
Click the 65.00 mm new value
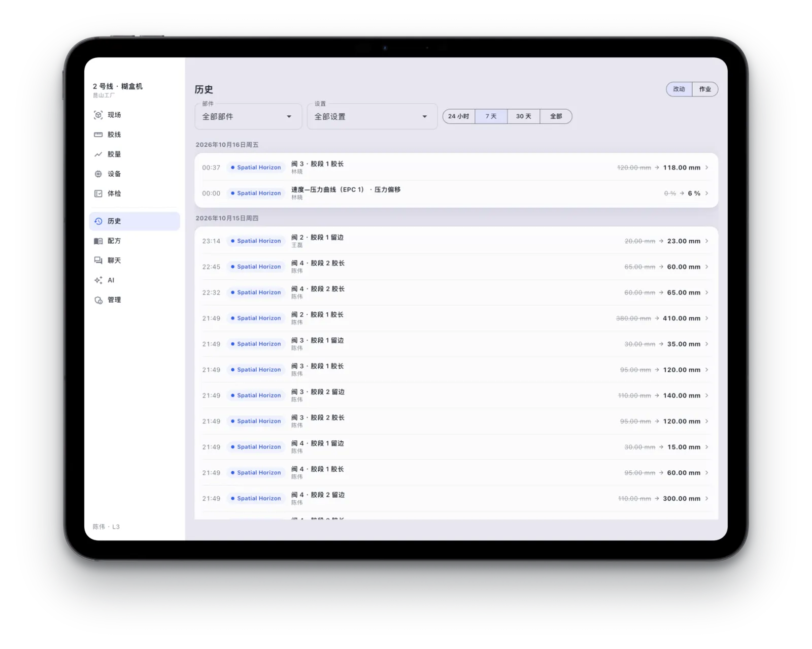tap(684, 293)
